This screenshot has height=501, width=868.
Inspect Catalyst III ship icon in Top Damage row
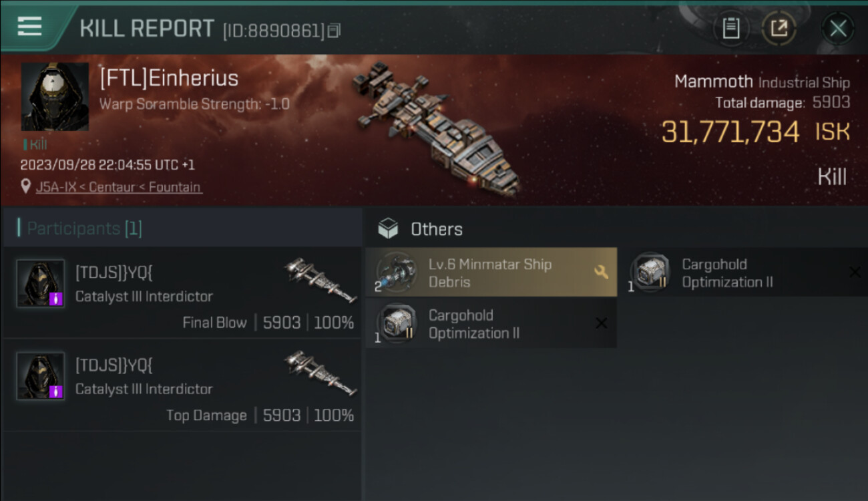click(320, 373)
